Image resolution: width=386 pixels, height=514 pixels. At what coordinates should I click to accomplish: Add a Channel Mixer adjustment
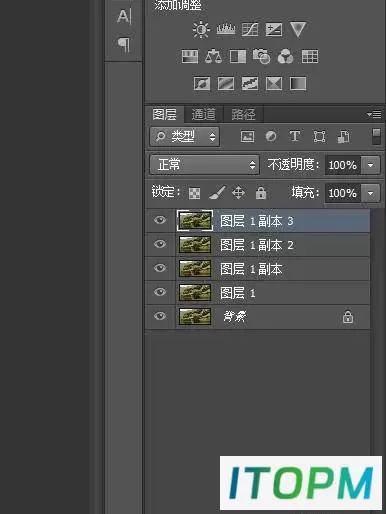click(x=285, y=56)
